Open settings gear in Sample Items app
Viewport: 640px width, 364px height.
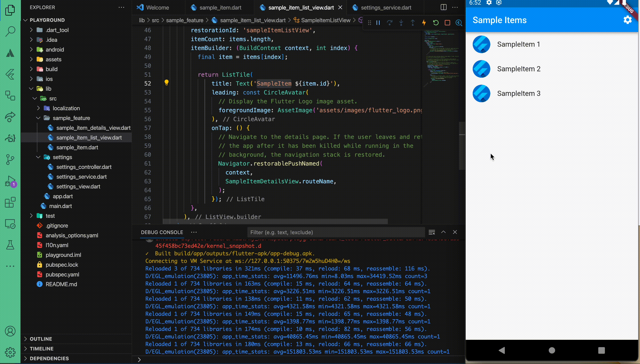(627, 20)
